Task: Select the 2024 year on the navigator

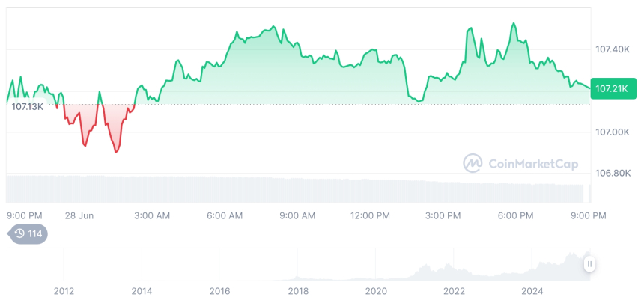Action: pos(532,290)
